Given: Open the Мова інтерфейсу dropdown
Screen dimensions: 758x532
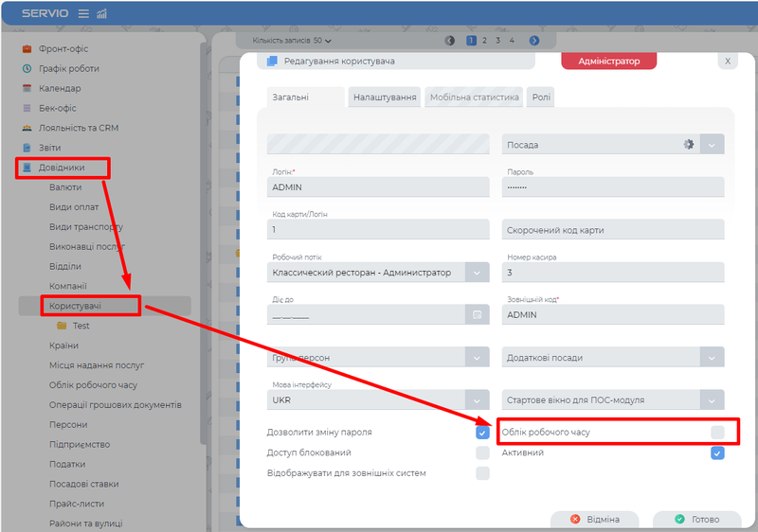Looking at the screenshot, I should coord(478,399).
